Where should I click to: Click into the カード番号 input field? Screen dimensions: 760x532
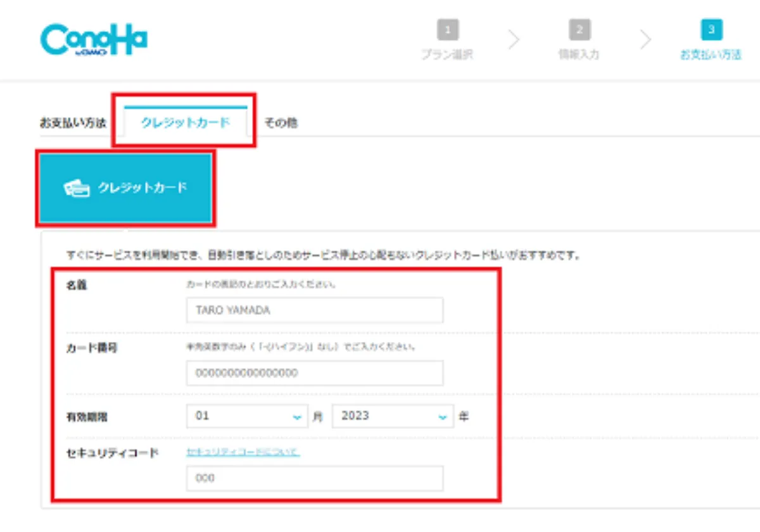314,373
